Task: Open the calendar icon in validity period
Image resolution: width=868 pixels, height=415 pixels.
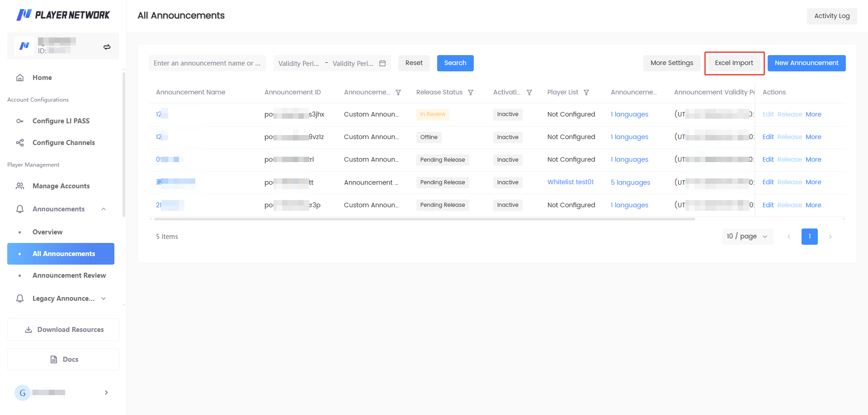Action: click(382, 63)
